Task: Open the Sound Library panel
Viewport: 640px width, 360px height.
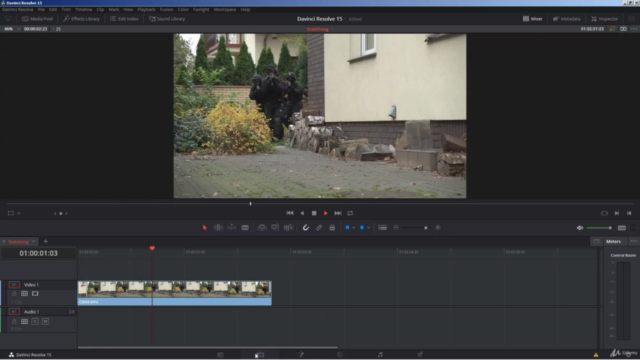Action: 167,19
